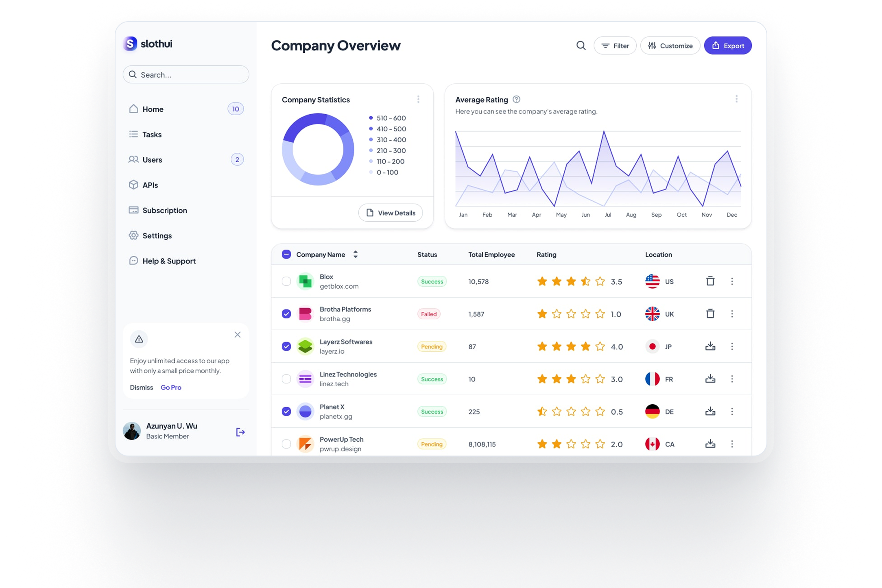Uncheck the Brotha Platforms row
882x588 pixels.
point(286,314)
